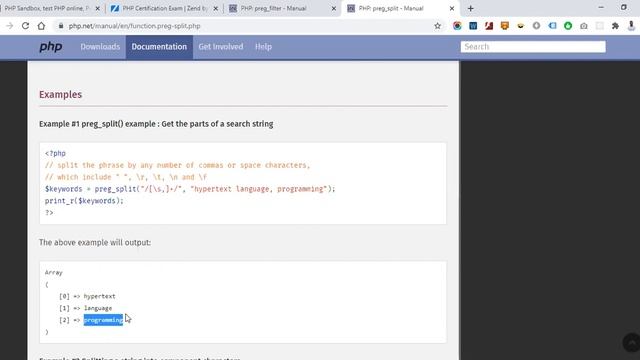Open the red Adobe Acrobat extension
The image size is (640, 360).
pyautogui.click(x=489, y=26)
